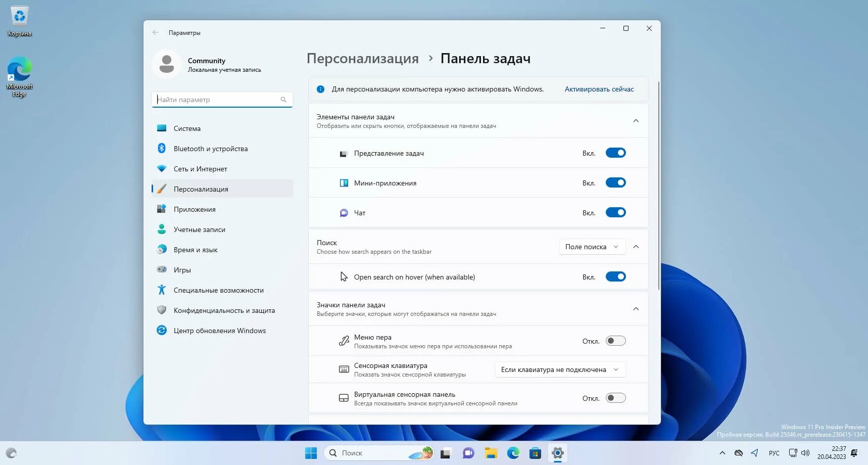Open clock and date in taskbar
The height and width of the screenshot is (465, 868).
(832, 453)
